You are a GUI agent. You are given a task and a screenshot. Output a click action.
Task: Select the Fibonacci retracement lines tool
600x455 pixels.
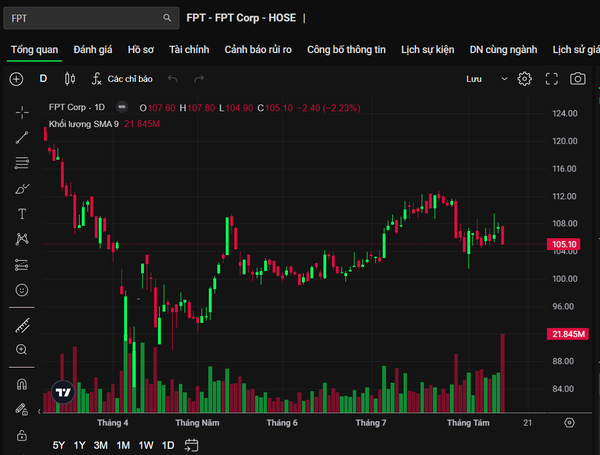22,163
